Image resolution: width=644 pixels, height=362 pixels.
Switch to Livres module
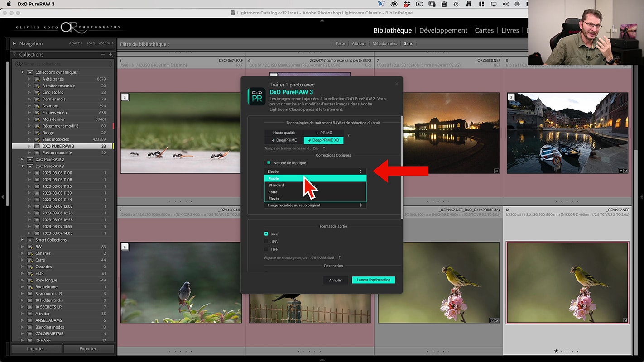[510, 30]
